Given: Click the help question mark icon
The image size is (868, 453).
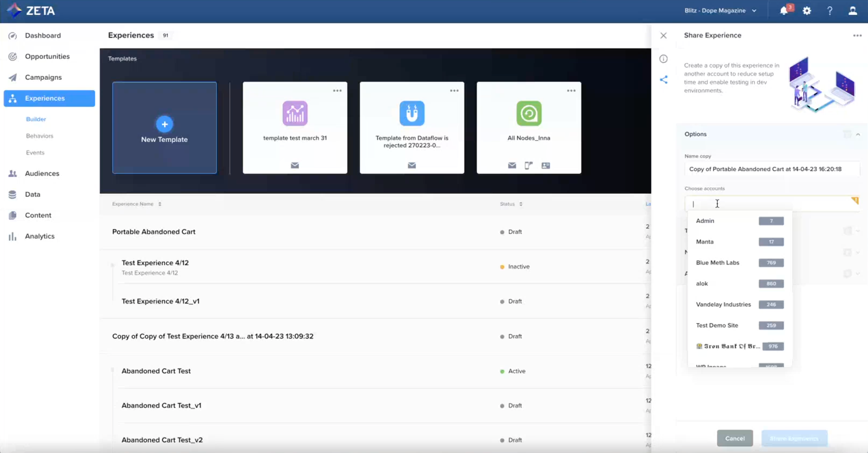Looking at the screenshot, I should click(x=830, y=11).
